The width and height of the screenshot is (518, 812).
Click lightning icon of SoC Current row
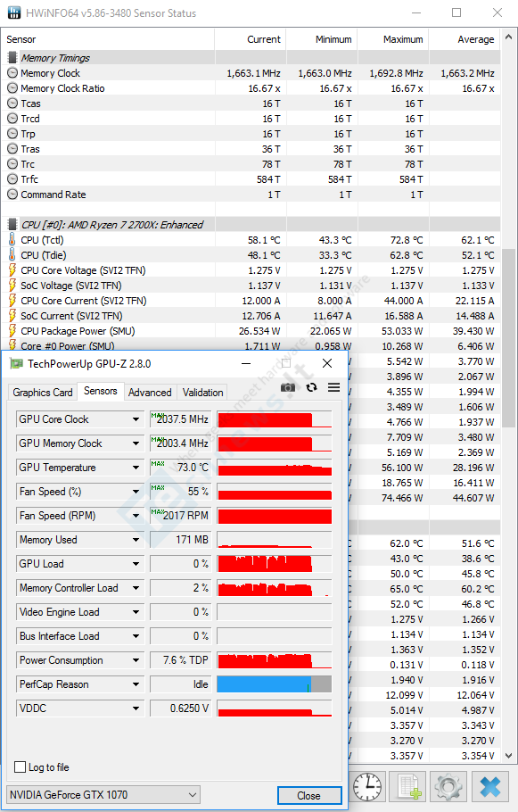12,315
